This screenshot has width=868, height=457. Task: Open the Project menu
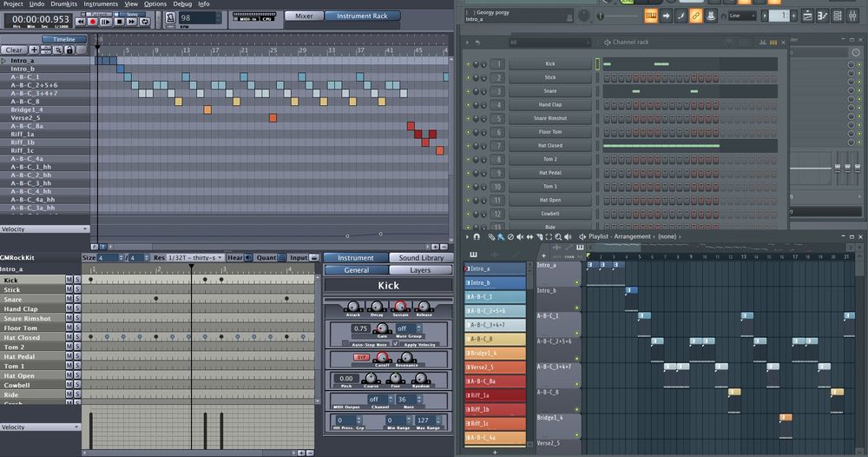tap(13, 3)
